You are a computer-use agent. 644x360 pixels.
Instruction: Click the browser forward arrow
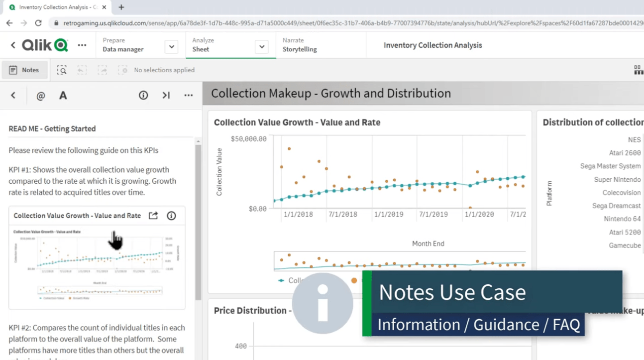[x=23, y=23]
